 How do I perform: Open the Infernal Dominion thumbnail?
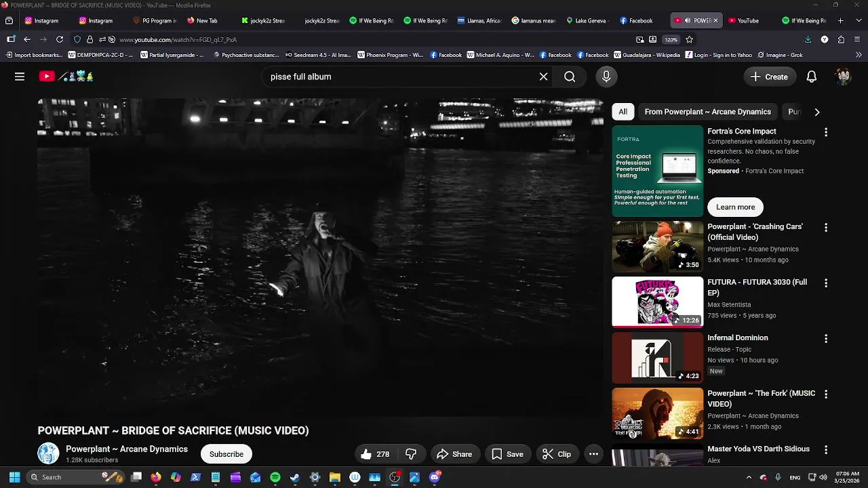coord(658,357)
